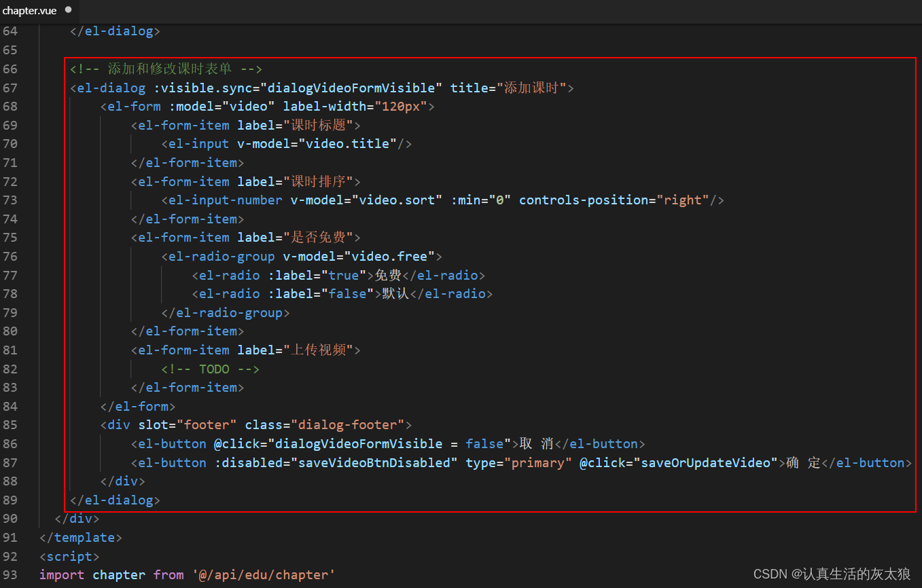922x588 pixels.
Task: Click the v-model value video.title
Action: 351,144
